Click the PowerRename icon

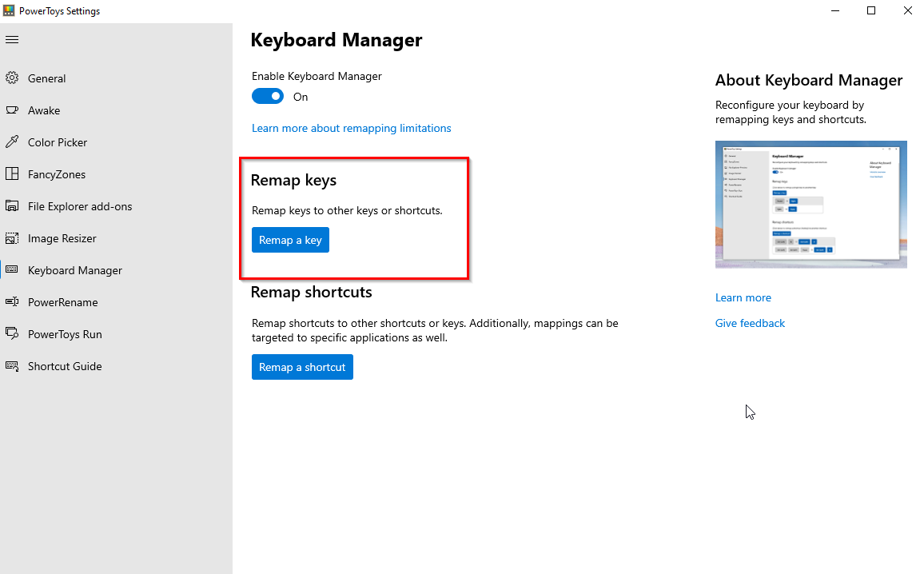[12, 301]
